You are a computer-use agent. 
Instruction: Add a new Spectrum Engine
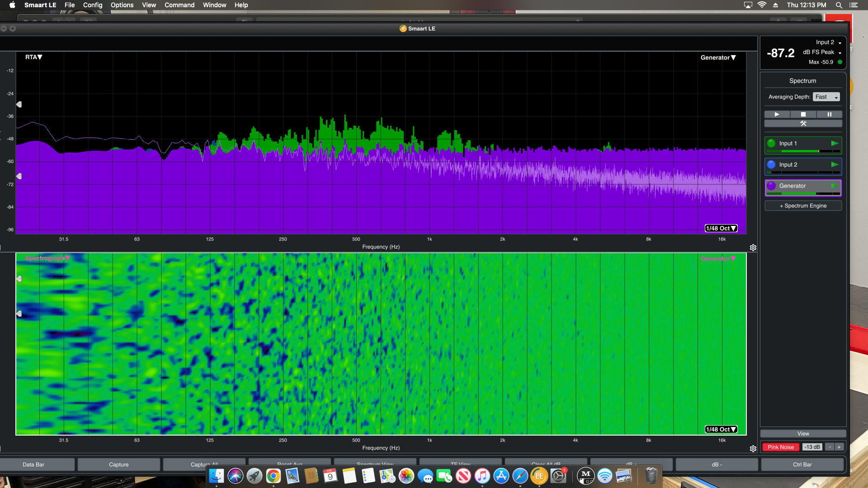pos(803,206)
